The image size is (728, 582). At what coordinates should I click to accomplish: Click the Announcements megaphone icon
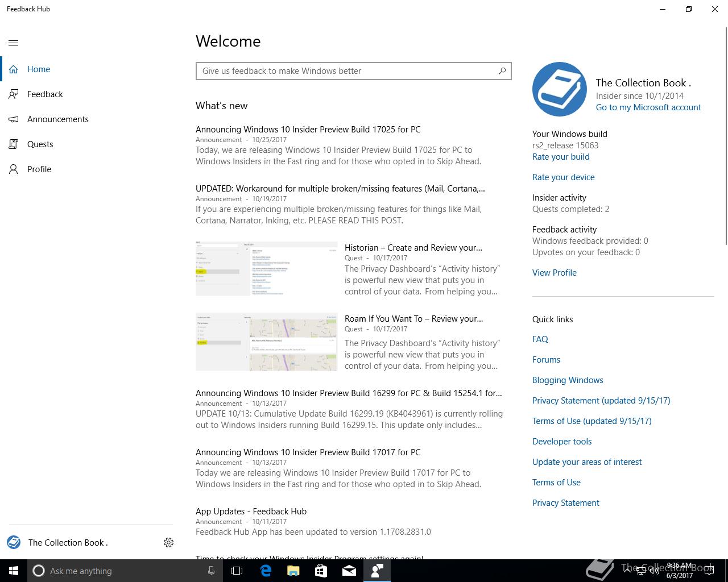coord(14,119)
